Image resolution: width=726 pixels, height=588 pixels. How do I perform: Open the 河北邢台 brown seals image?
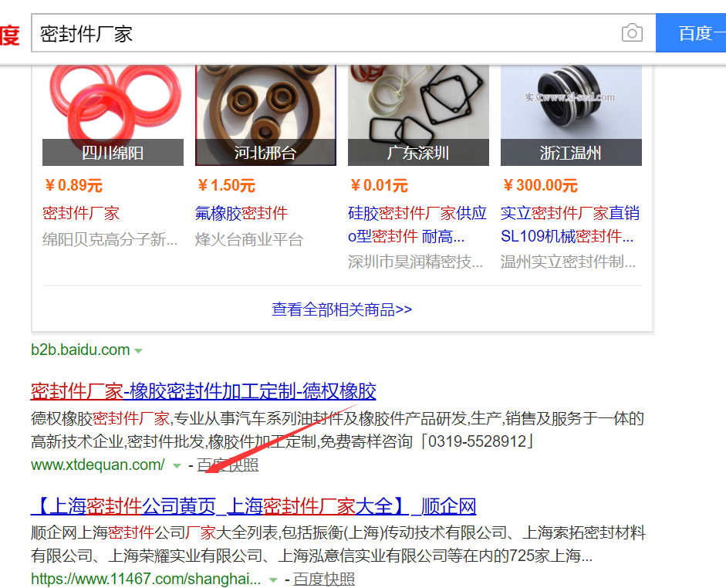coord(265,115)
